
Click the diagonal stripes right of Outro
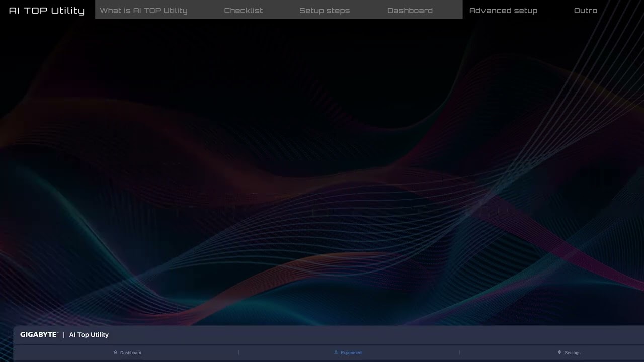(624, 10)
